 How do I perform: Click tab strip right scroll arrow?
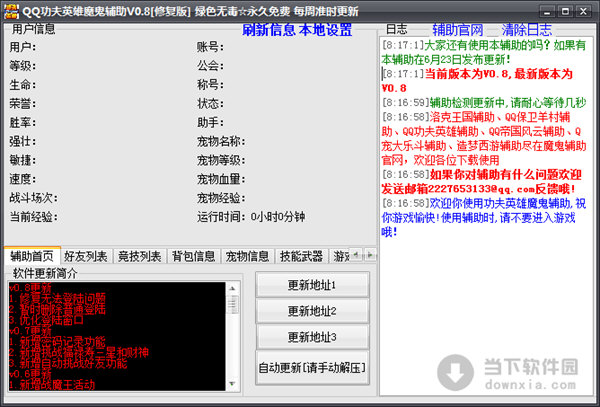point(370,255)
